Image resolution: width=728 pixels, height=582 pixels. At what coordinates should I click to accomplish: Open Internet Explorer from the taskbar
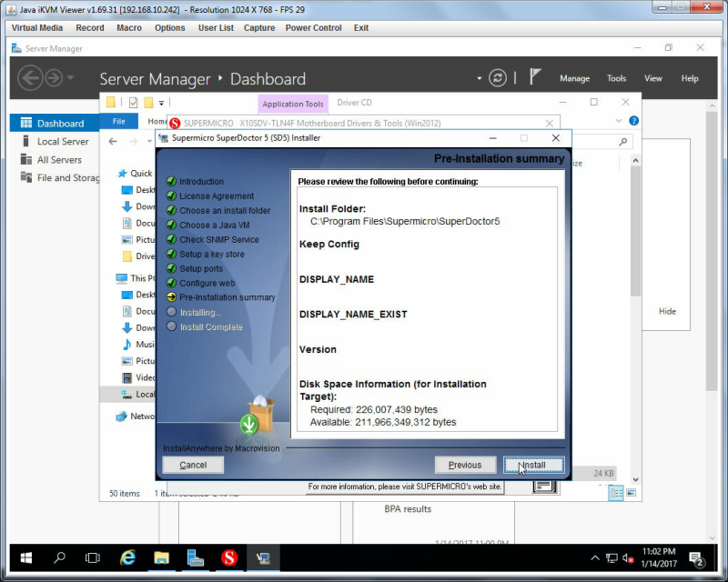(127, 557)
